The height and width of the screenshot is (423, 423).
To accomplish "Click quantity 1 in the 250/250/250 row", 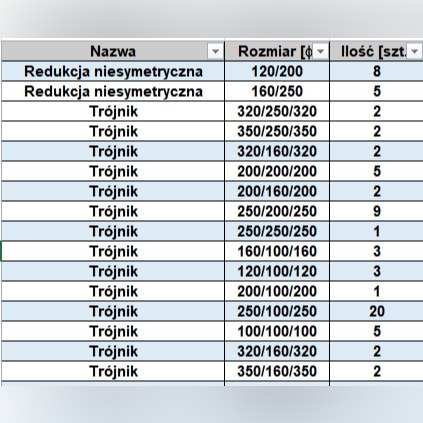I will pyautogui.click(x=377, y=231).
